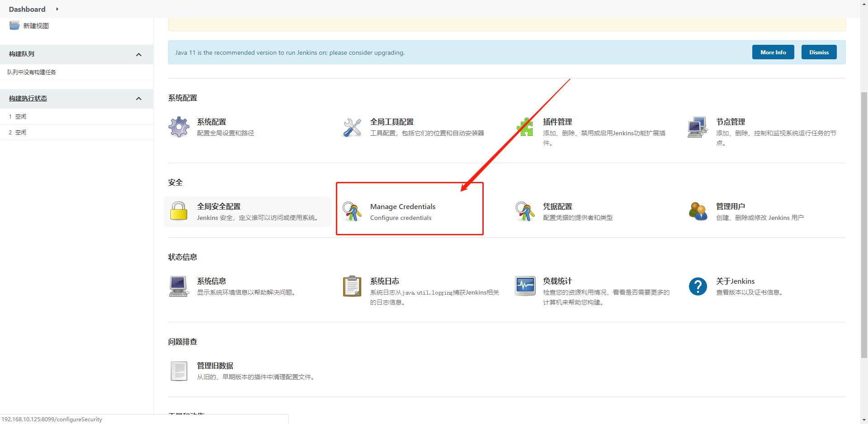The width and height of the screenshot is (868, 424).
Task: Click the More Info button
Action: pos(773,52)
